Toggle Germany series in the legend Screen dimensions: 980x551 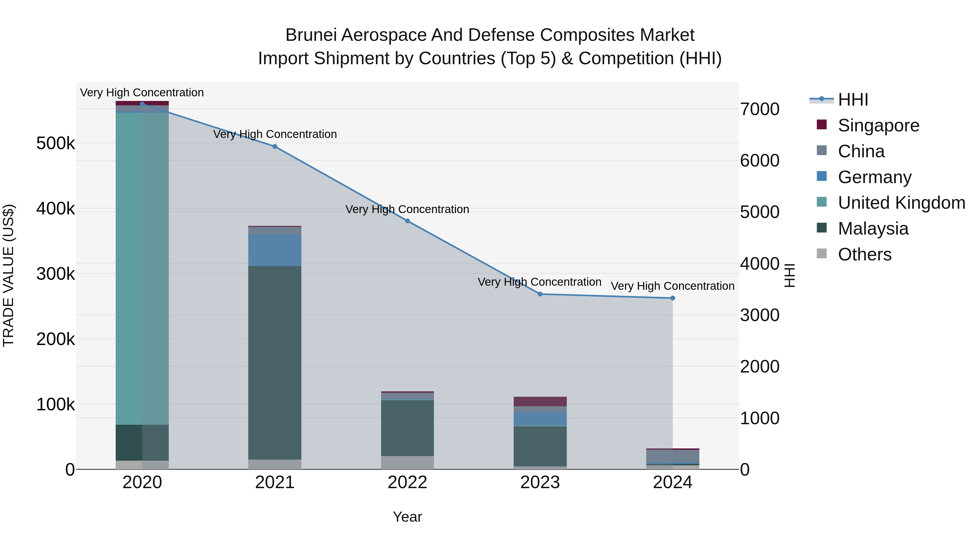(x=864, y=177)
